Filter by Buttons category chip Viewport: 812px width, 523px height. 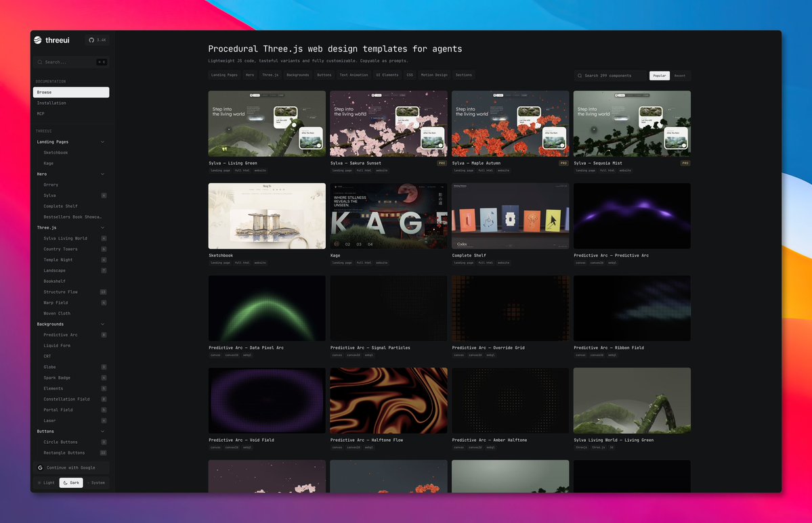click(x=324, y=75)
